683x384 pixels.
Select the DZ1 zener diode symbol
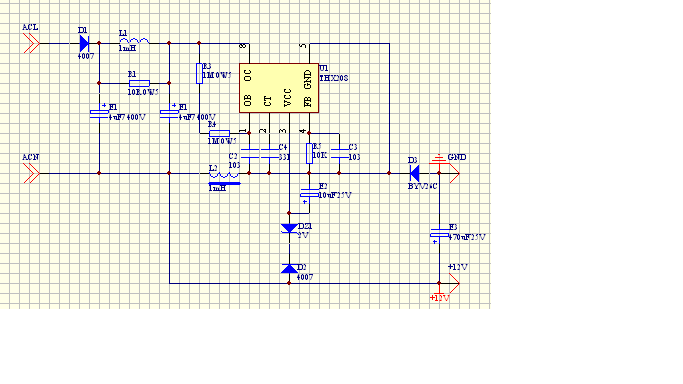(x=289, y=229)
